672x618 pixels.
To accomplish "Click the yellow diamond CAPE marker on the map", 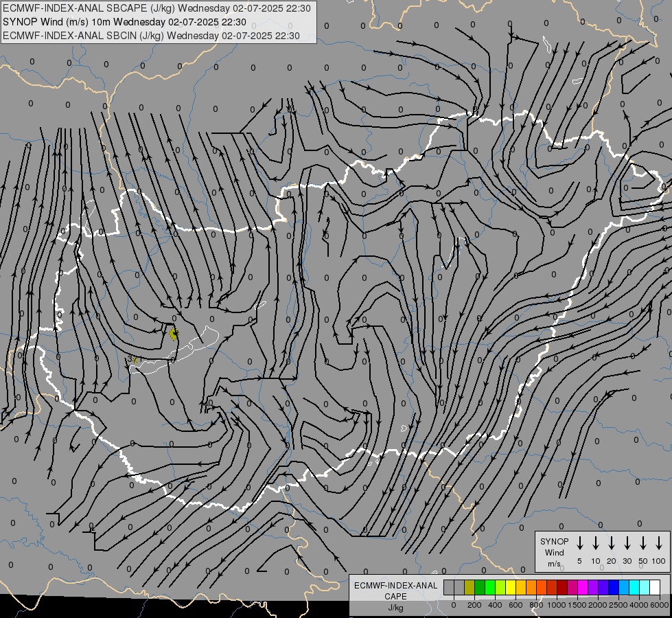I will coord(174,333).
